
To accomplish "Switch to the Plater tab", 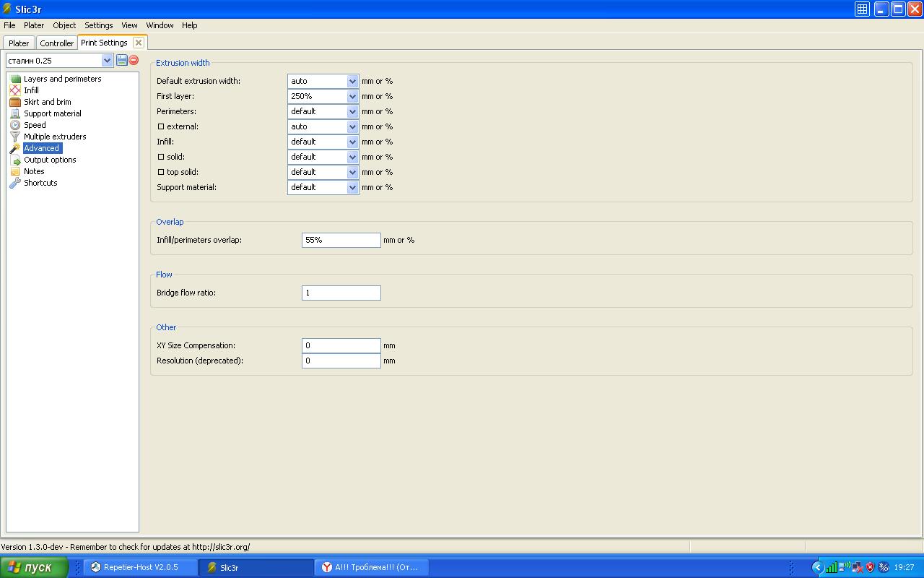I will (19, 43).
